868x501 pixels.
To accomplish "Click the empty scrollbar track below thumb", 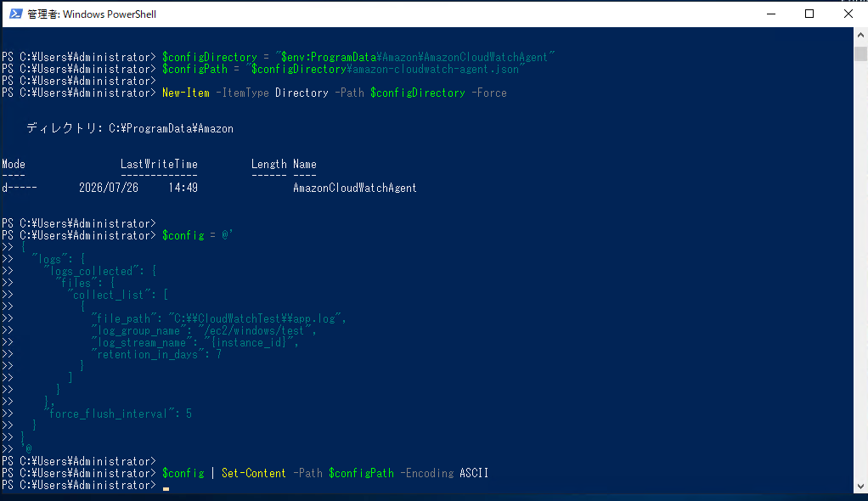I will [860, 271].
